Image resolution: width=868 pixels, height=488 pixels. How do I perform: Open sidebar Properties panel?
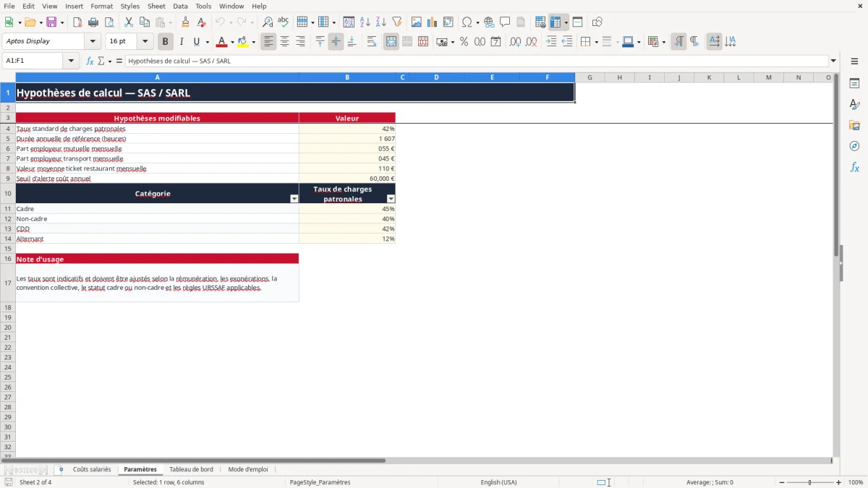click(854, 84)
